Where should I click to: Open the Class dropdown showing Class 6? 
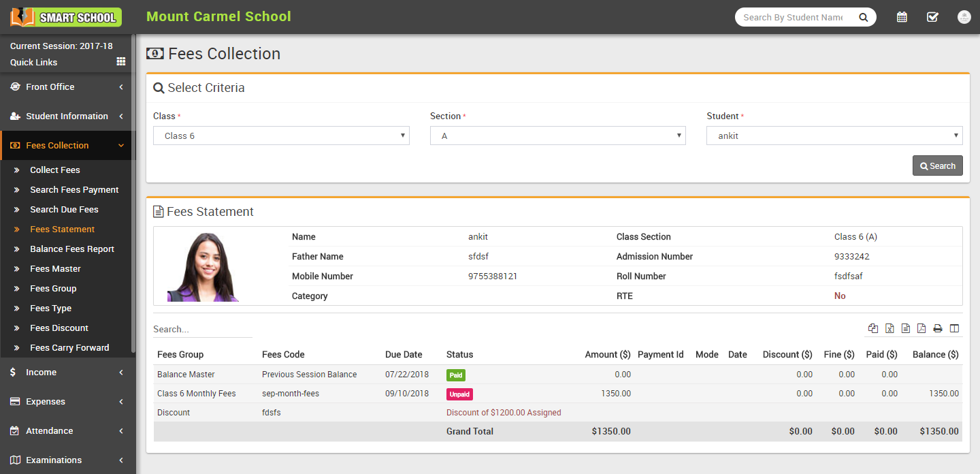pyautogui.click(x=281, y=136)
